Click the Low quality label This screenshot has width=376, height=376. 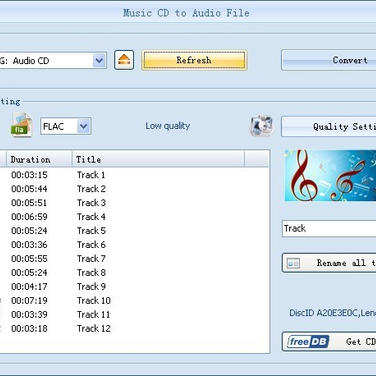point(168,126)
